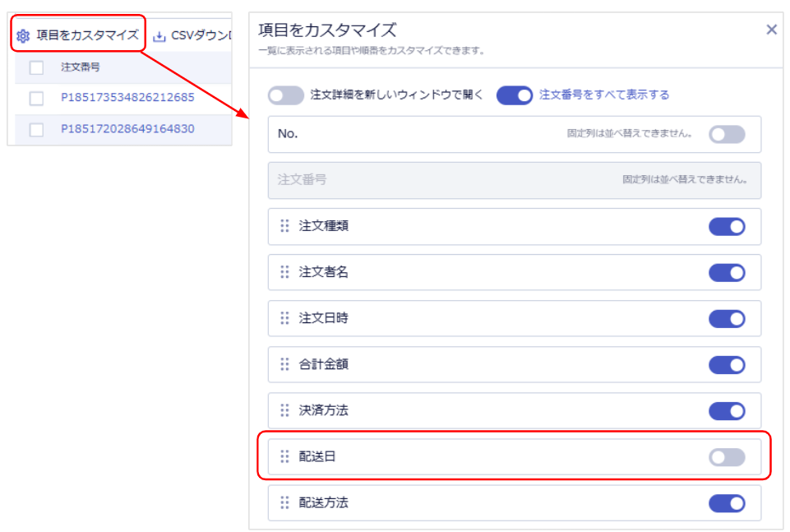The height and width of the screenshot is (532, 790).
Task: Turn on 注文詳細を新しいウィンドウで開く toggle
Action: (286, 95)
